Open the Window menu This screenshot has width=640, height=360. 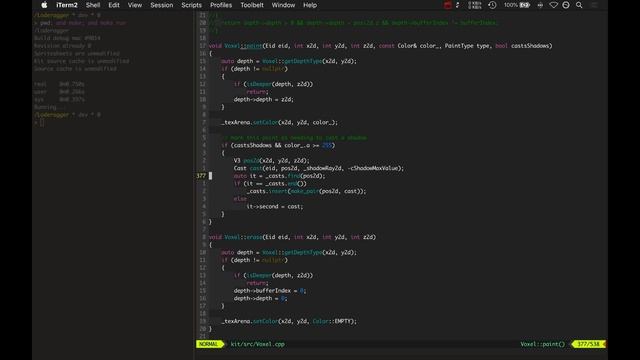pyautogui.click(x=283, y=5)
